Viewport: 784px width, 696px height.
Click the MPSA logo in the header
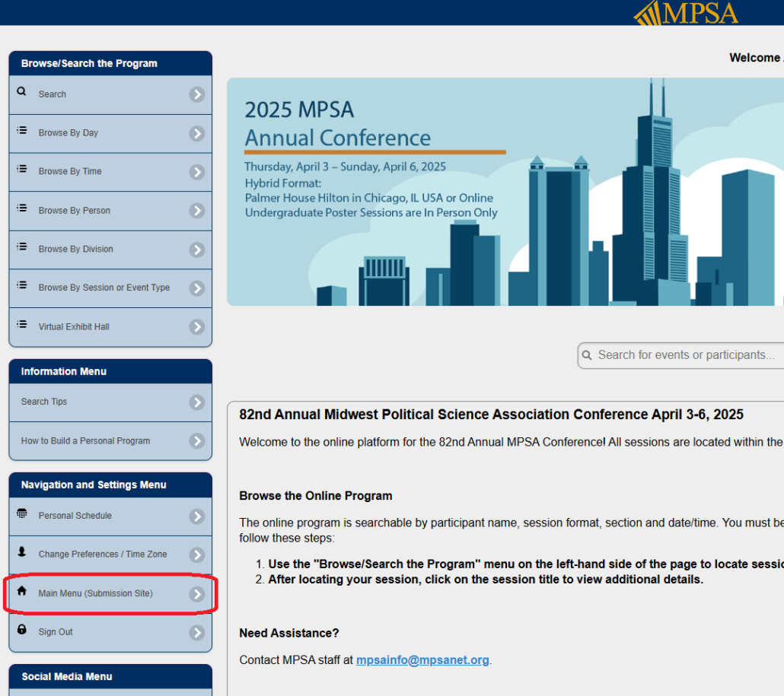coord(686,13)
